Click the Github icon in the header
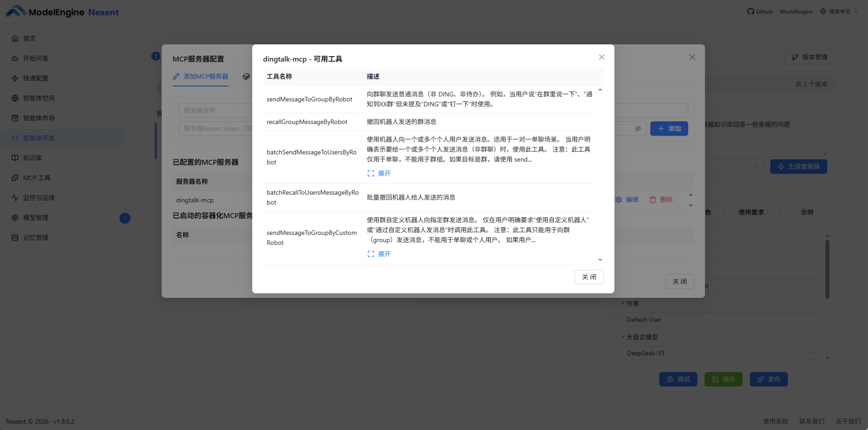 click(751, 11)
